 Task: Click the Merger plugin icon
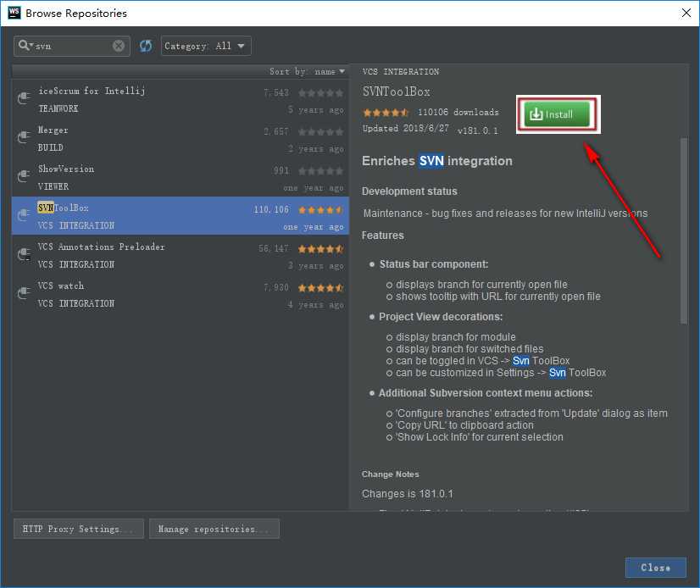[x=24, y=137]
